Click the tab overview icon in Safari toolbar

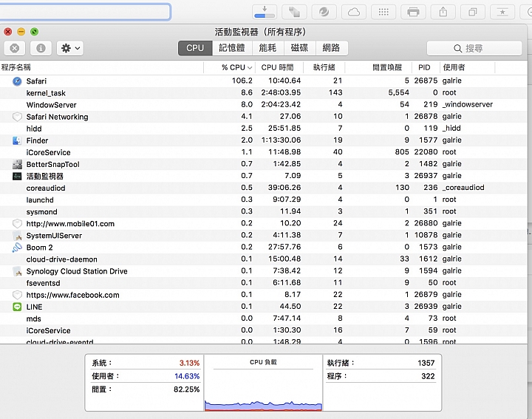coord(473,13)
